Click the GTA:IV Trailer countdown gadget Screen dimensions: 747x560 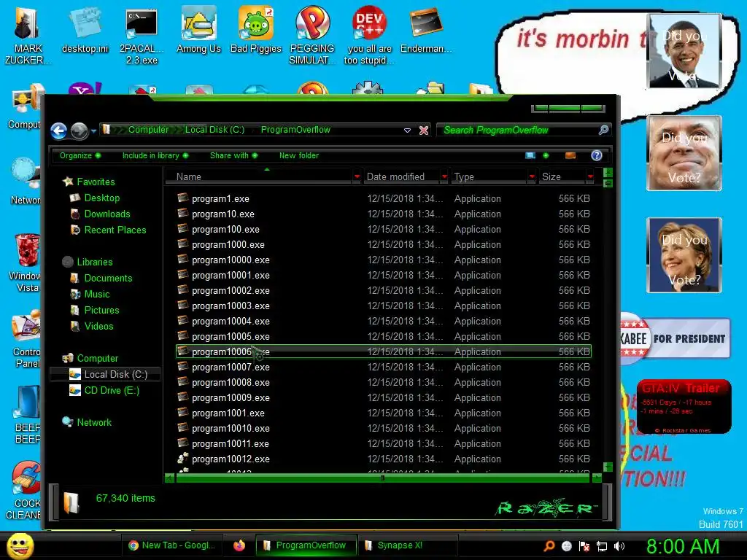684,407
